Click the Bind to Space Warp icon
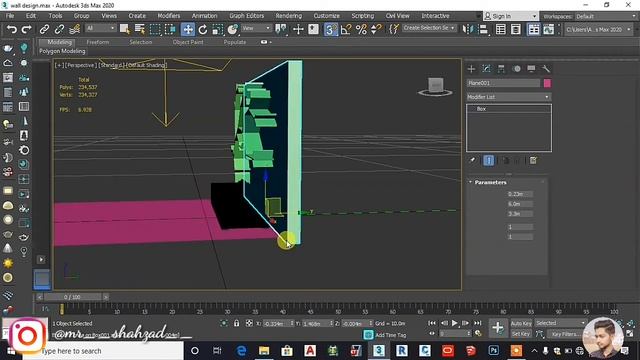 point(74,29)
